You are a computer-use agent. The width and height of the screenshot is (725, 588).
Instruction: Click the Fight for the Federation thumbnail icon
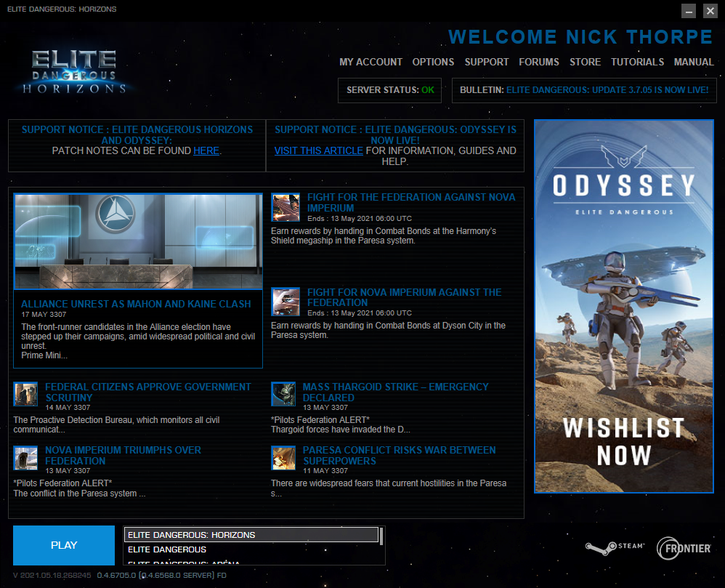(x=285, y=207)
